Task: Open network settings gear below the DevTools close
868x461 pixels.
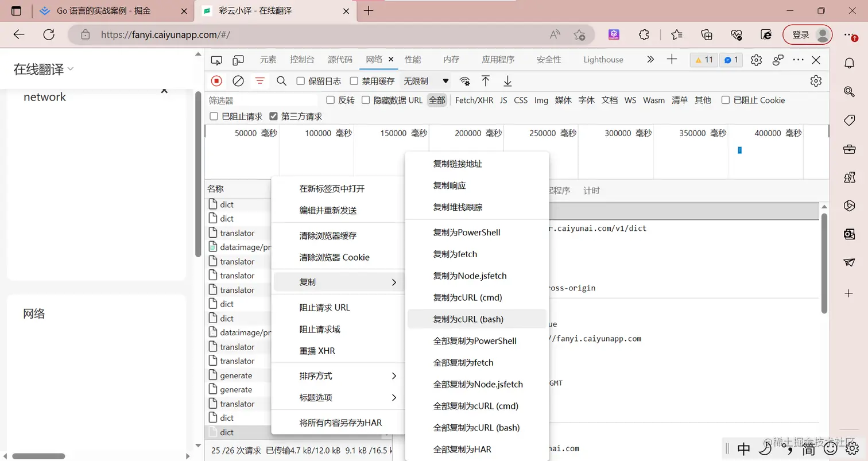Action: (x=816, y=81)
